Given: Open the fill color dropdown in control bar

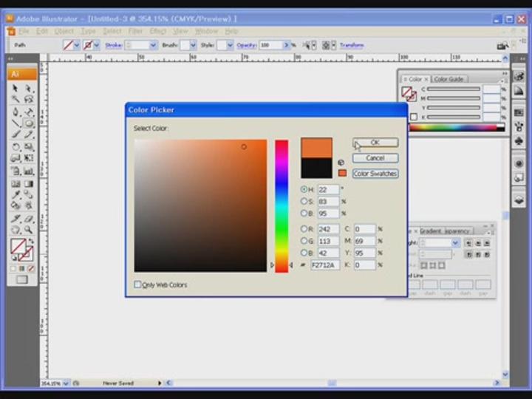Looking at the screenshot, I should click(76, 45).
